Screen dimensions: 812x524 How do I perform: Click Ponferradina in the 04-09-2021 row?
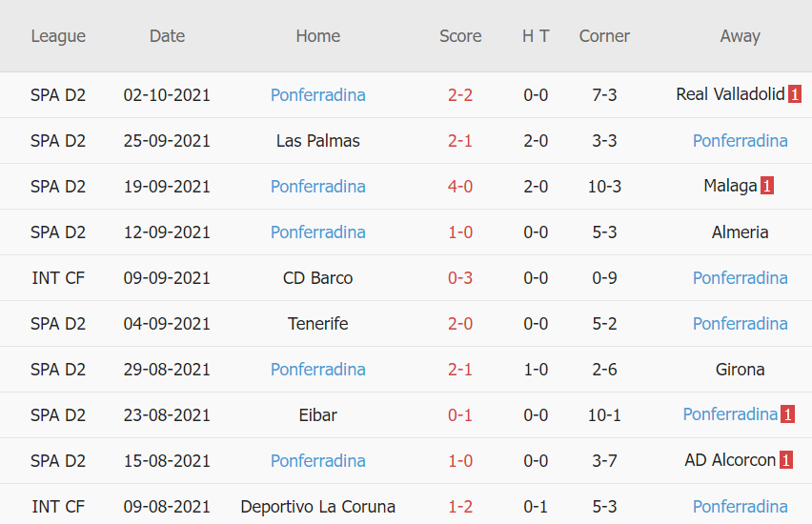(740, 323)
